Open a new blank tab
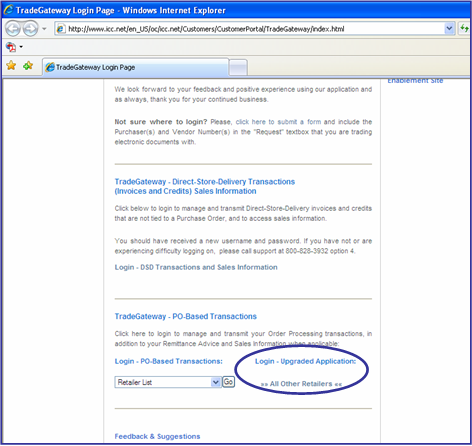Image resolution: width=472 pixels, height=446 pixels. (239, 68)
